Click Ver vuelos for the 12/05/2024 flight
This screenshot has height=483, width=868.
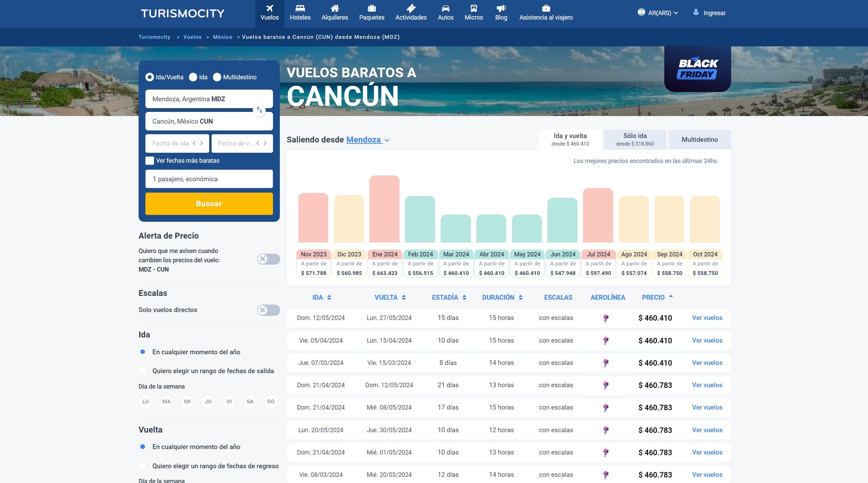pyautogui.click(x=707, y=318)
